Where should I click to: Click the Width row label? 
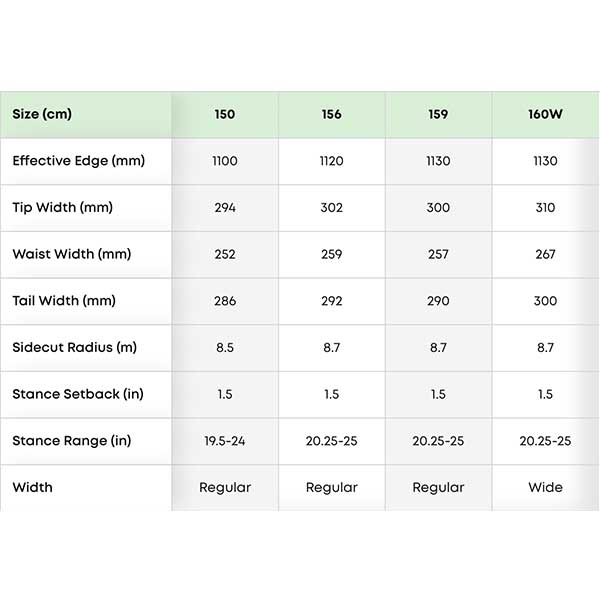32,487
